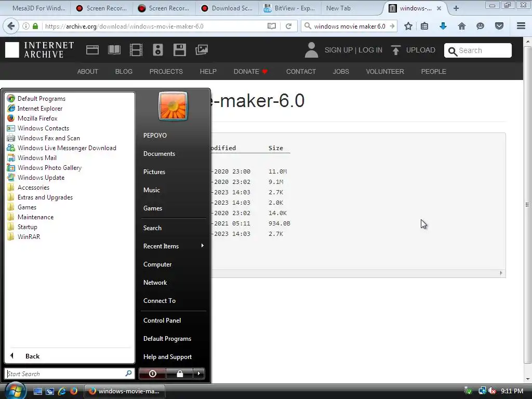
Task: Go to Firefox home page icon
Action: pyautogui.click(x=462, y=26)
